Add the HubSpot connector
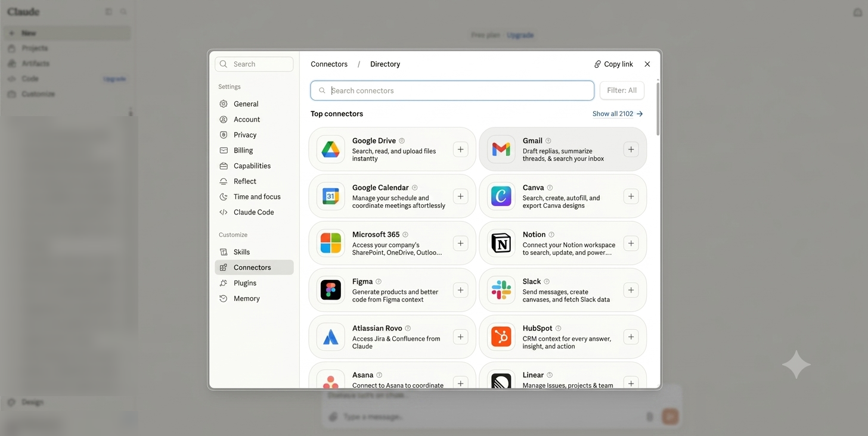Screen dimensions: 868x436 click(x=631, y=337)
